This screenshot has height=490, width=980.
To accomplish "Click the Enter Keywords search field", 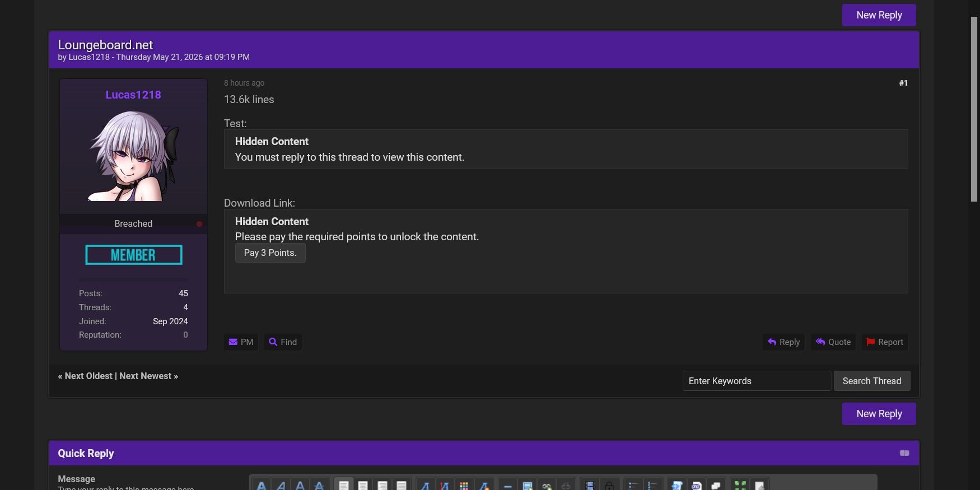I will click(757, 381).
